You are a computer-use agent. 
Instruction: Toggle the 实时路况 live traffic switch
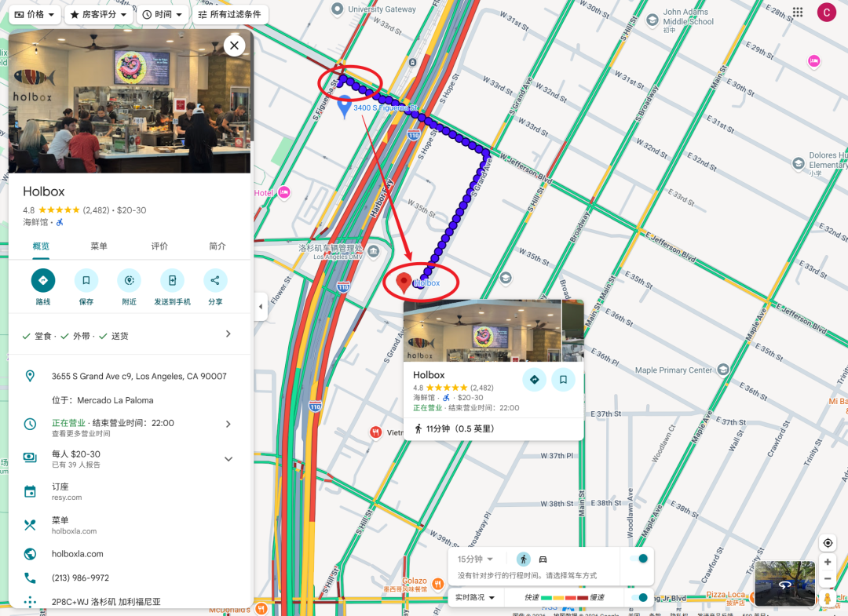pos(638,597)
